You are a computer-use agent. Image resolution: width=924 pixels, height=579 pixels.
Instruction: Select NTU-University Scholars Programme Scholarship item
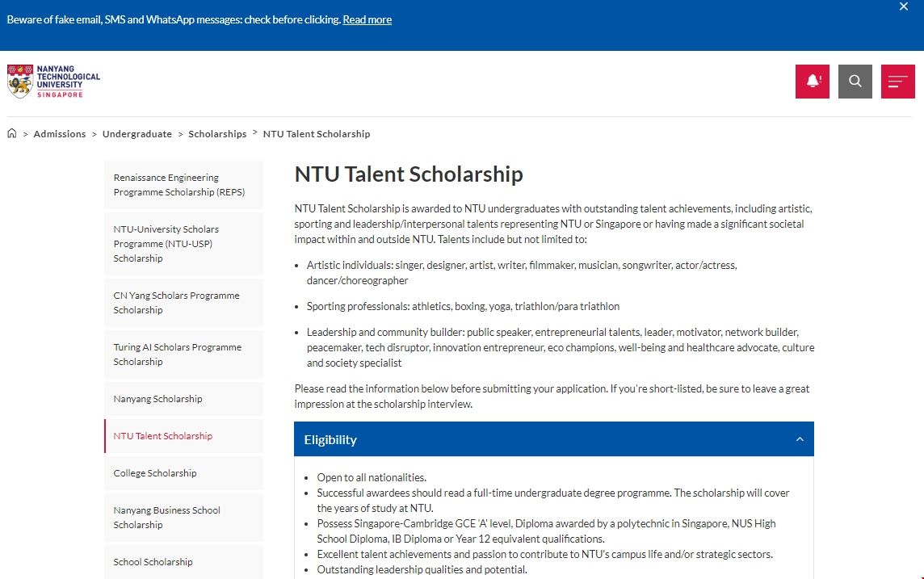(166, 244)
